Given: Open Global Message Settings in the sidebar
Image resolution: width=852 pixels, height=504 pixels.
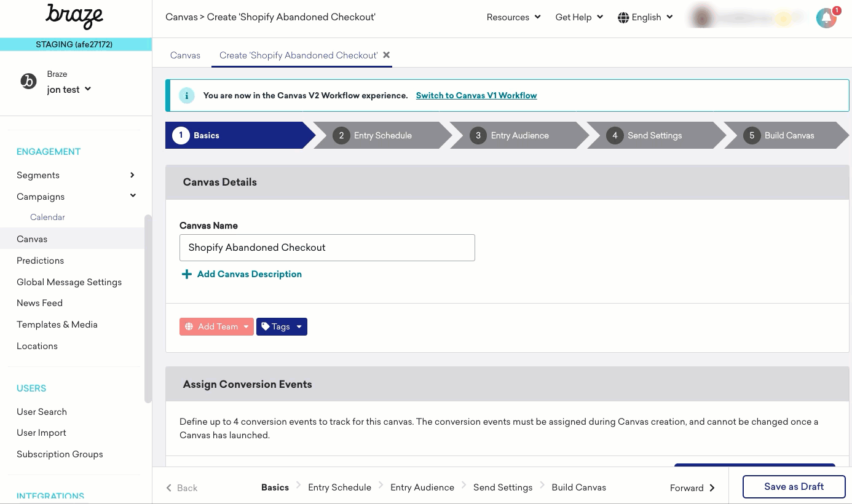Looking at the screenshot, I should click(x=69, y=282).
